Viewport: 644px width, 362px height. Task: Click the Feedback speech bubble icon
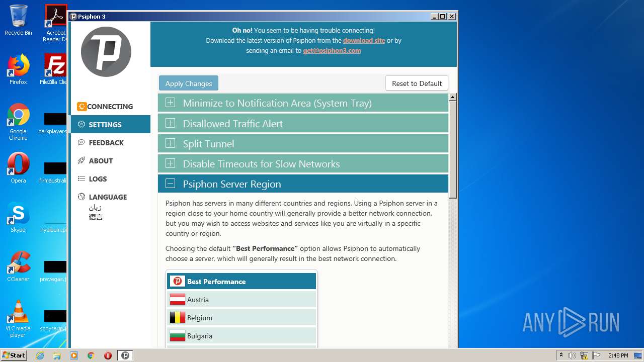click(81, 143)
